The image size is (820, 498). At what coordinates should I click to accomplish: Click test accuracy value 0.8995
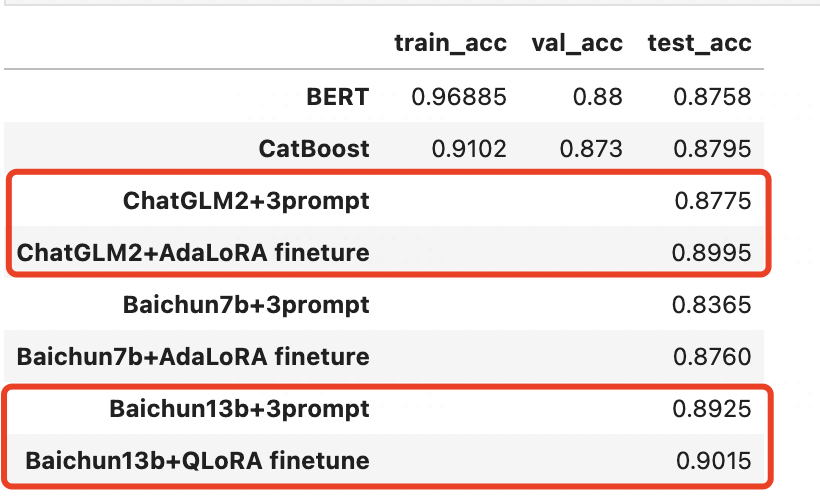(x=711, y=253)
